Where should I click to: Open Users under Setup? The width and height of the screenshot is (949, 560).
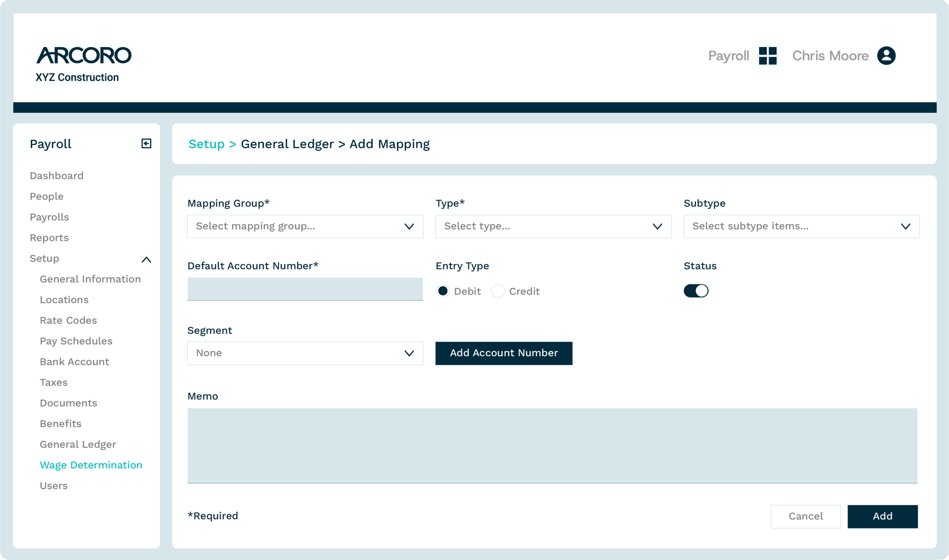pyautogui.click(x=54, y=486)
